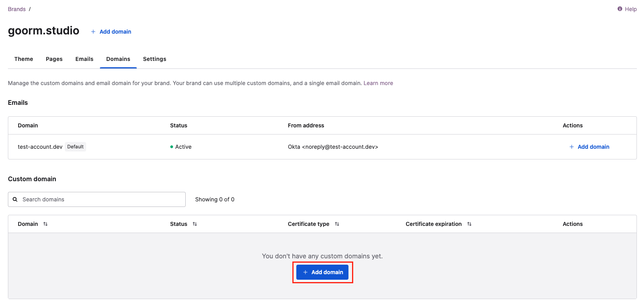Click plus icon beside goorm.studio title
Screen dimensions: 644x307
tap(93, 32)
